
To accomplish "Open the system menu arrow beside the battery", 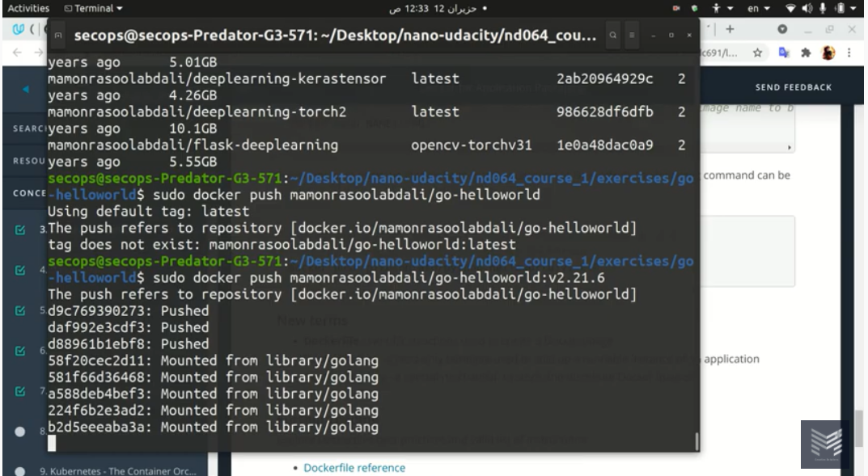I will [855, 8].
